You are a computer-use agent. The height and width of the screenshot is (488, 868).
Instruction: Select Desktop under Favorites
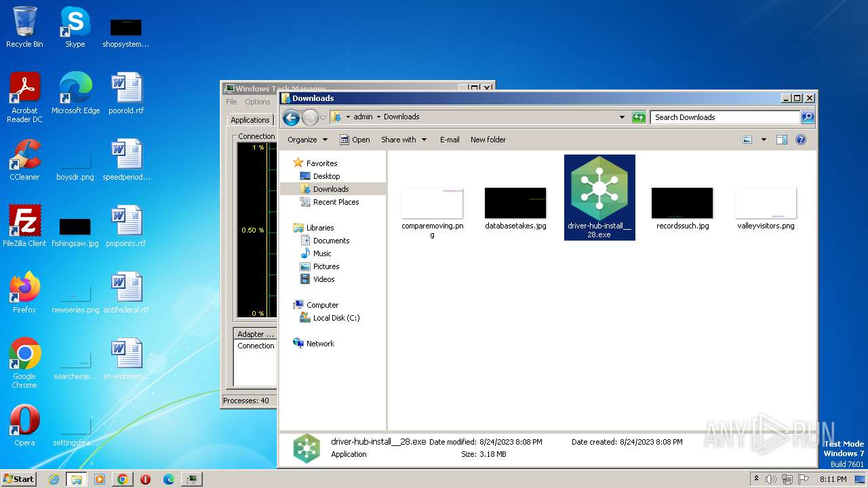326,176
